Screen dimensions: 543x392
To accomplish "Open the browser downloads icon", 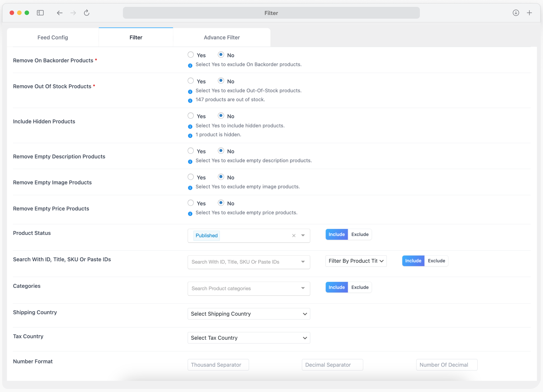I will tap(516, 13).
